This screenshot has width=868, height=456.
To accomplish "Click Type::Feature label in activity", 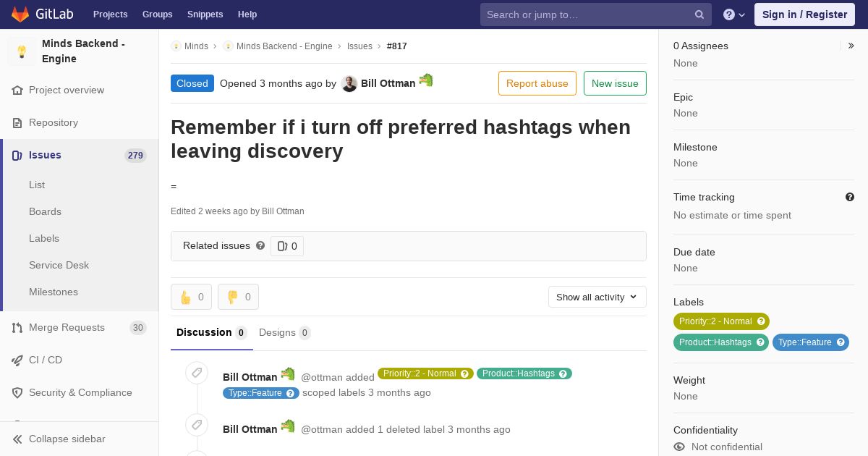I will point(255,393).
